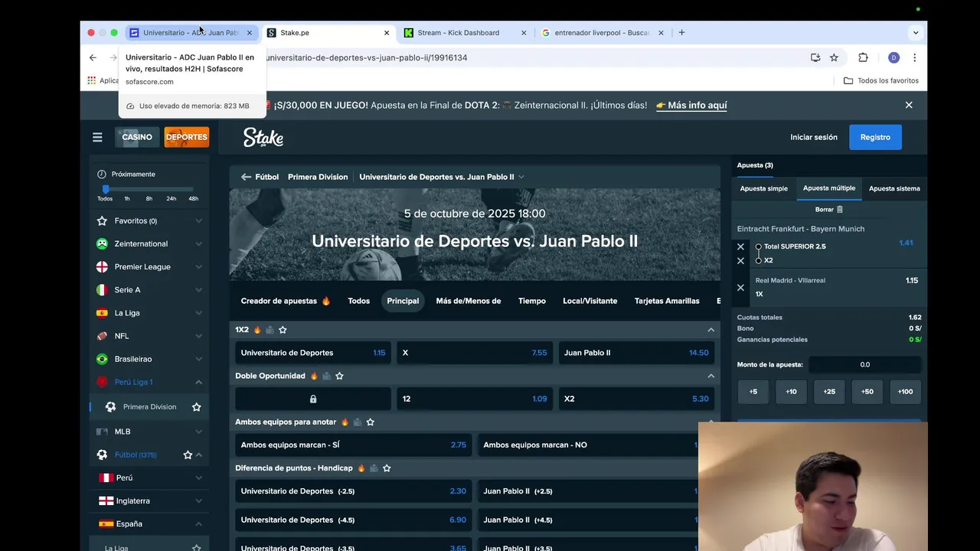This screenshot has height=551, width=980.
Task: Remove X2 selection from betslip
Action: 740,261
